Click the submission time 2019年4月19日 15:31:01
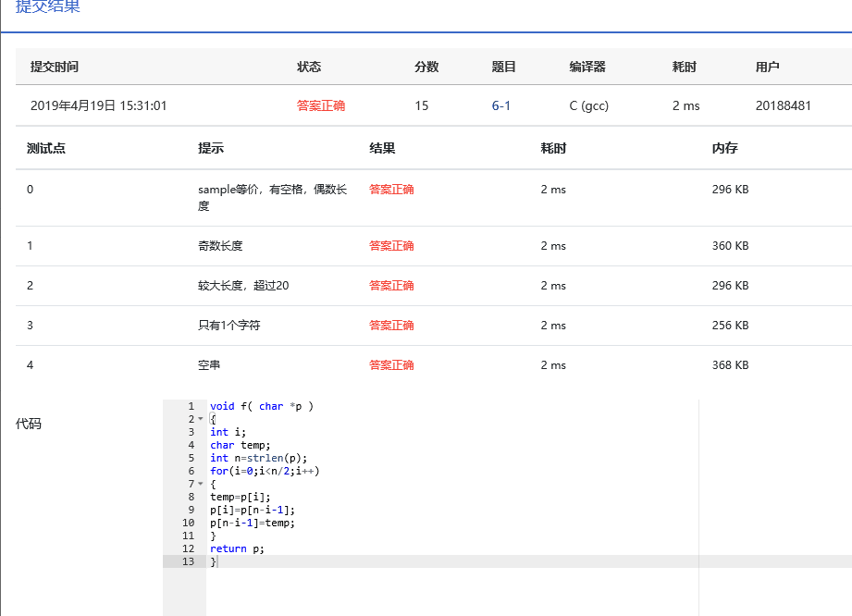Image resolution: width=852 pixels, height=616 pixels. click(99, 105)
